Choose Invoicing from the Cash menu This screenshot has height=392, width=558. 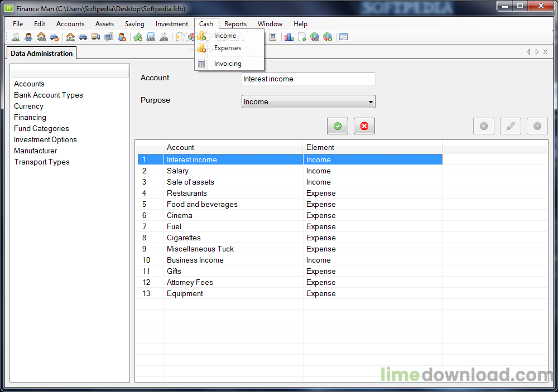[229, 64]
